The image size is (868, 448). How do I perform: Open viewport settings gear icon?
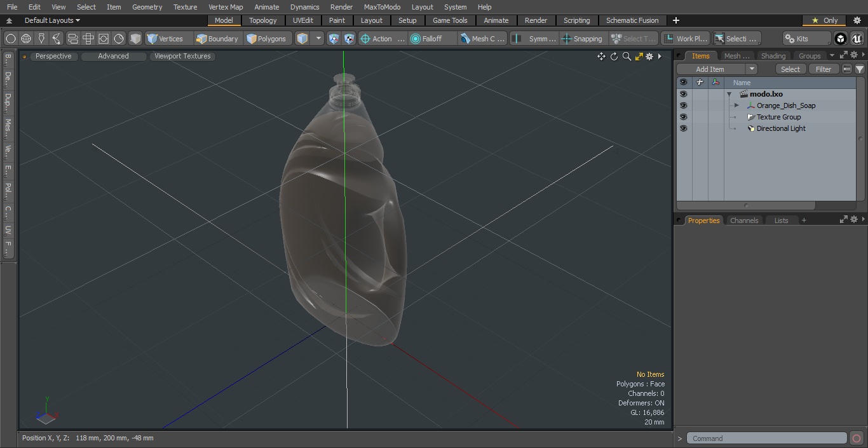pos(649,57)
